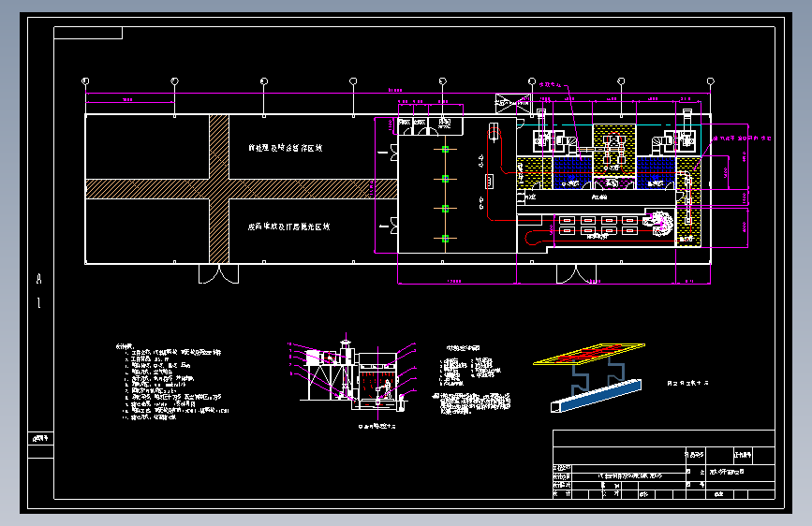Click the magenta leader label right of the plan
The image size is (812, 526).
click(742, 139)
